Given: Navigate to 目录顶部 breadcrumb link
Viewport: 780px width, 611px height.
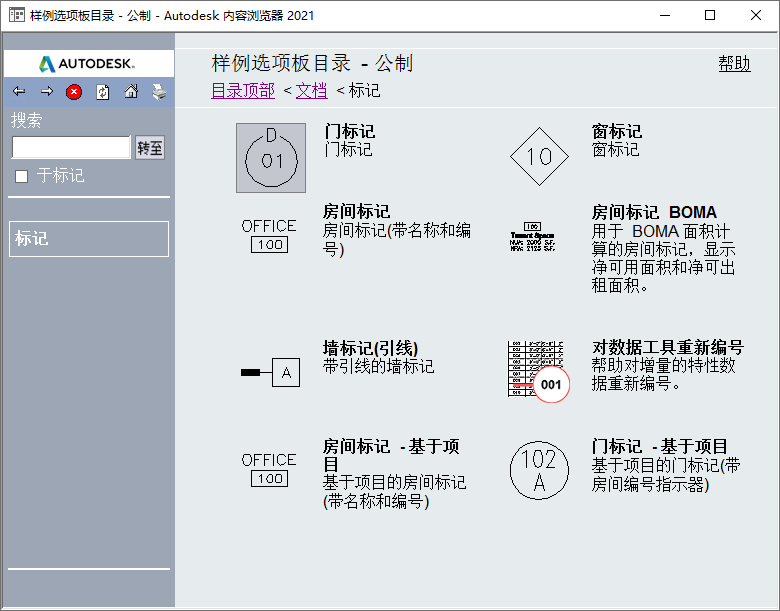Looking at the screenshot, I should point(243,91).
